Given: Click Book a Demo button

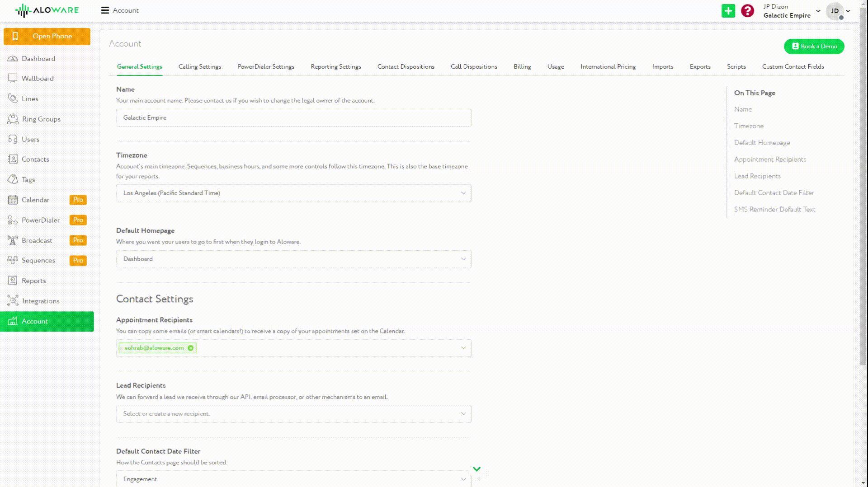Looking at the screenshot, I should (x=814, y=46).
